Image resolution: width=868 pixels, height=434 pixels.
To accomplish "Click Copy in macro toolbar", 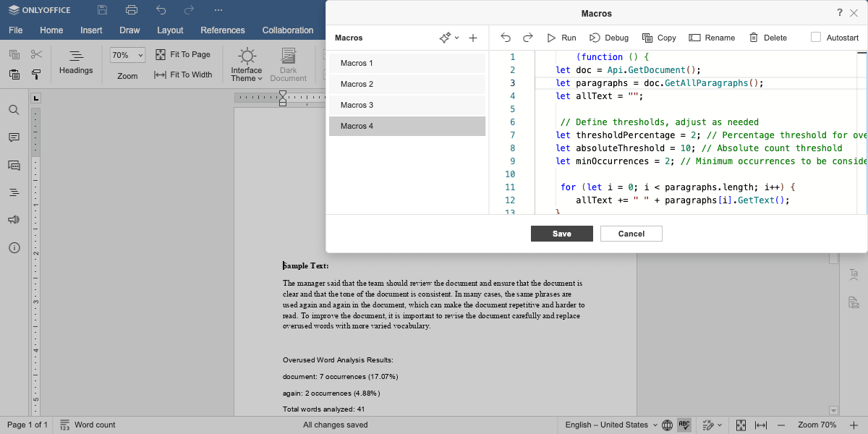I will click(x=659, y=38).
